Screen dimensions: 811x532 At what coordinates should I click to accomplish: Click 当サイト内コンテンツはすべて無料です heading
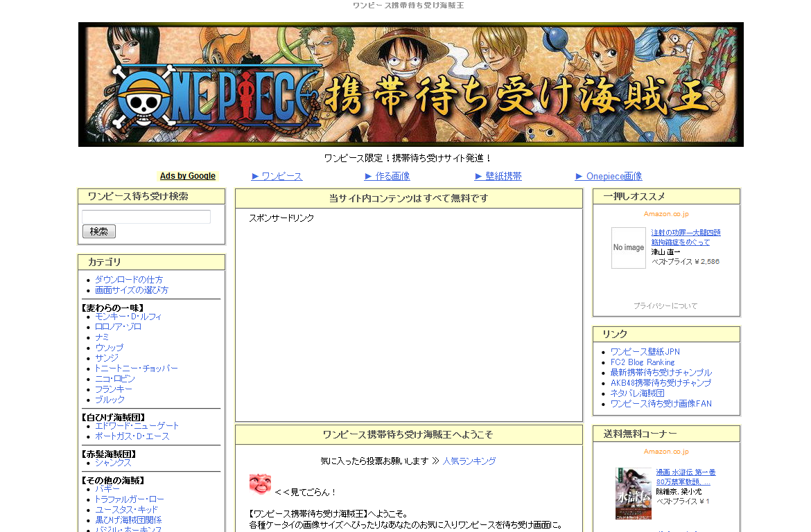(x=408, y=198)
